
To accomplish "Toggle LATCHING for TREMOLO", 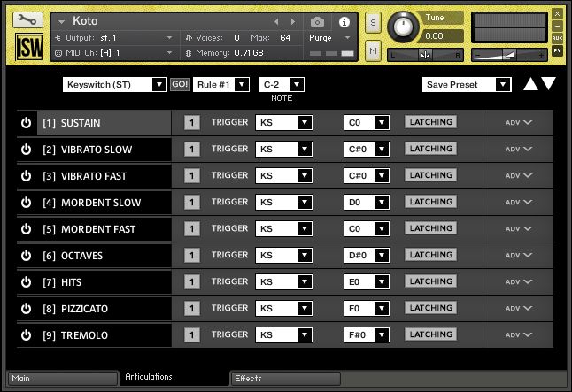I will click(x=430, y=334).
